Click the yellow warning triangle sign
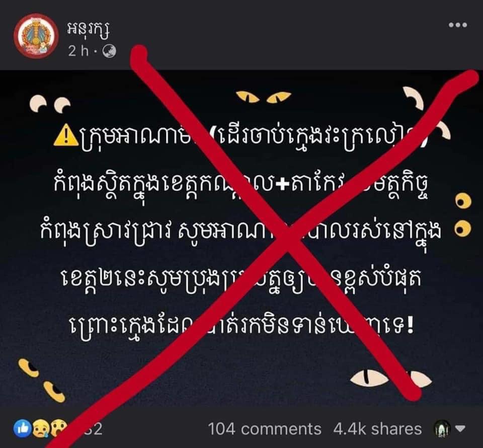 [x=66, y=137]
